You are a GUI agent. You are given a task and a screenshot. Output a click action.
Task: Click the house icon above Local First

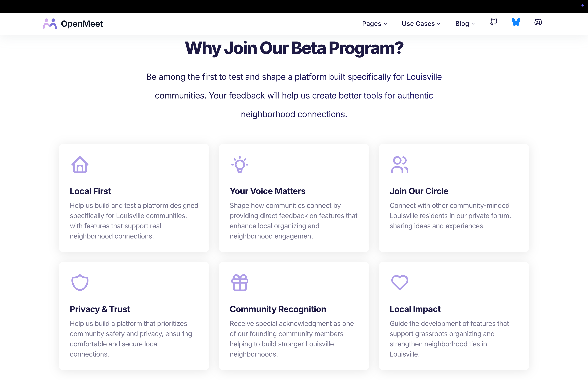coord(80,165)
